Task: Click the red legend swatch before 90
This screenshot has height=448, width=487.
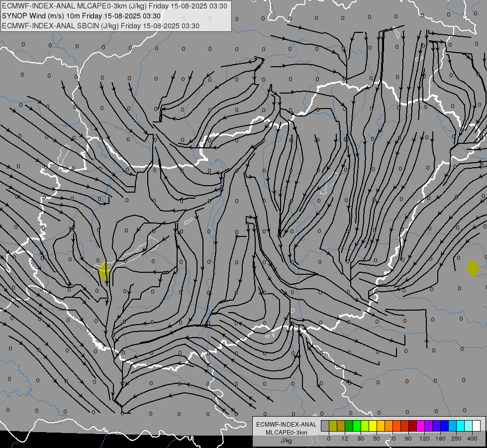Action: pos(405,426)
